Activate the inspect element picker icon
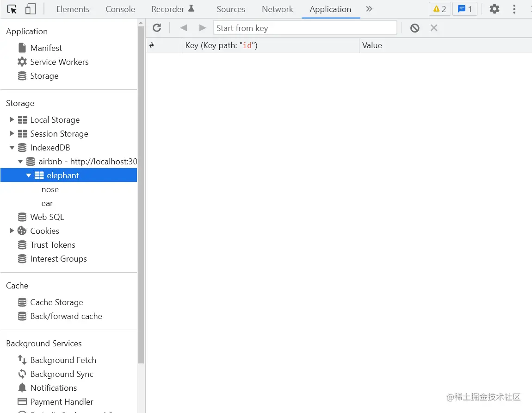Image resolution: width=532 pixels, height=413 pixels. [x=12, y=9]
